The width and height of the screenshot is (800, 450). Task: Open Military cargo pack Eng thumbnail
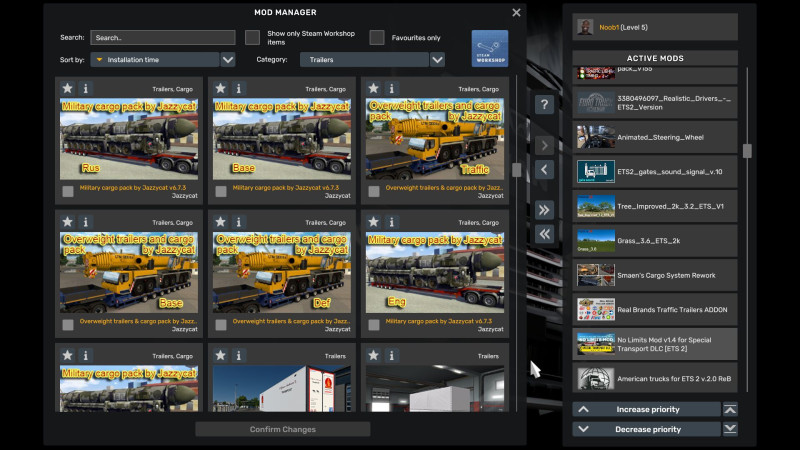click(x=435, y=272)
